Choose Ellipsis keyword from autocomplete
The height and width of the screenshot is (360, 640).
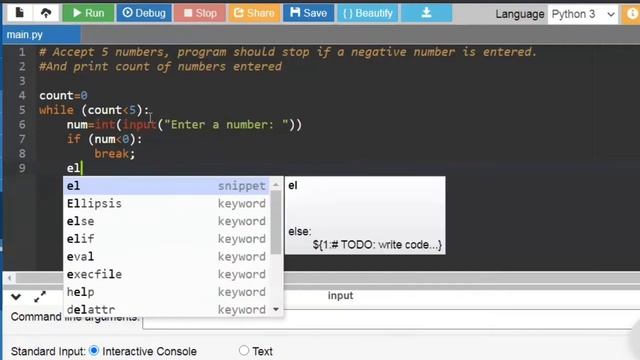[x=167, y=203]
